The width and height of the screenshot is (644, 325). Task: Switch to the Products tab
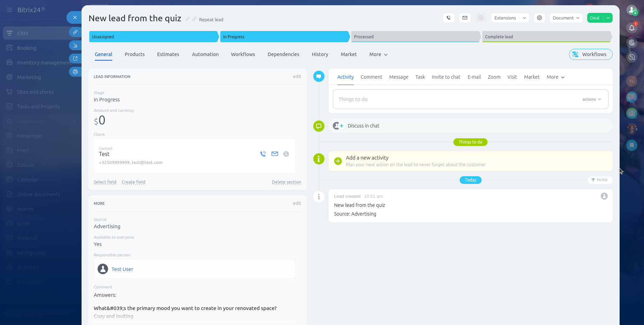click(135, 54)
